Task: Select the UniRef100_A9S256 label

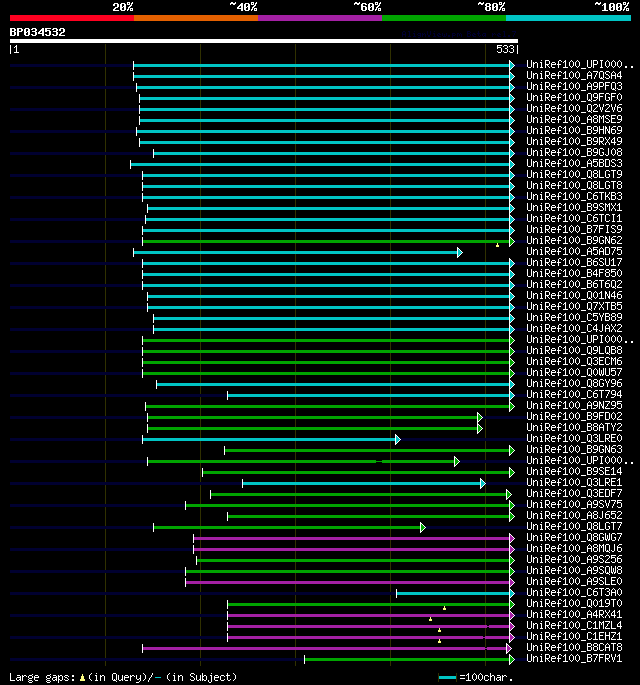Action: coord(574,559)
